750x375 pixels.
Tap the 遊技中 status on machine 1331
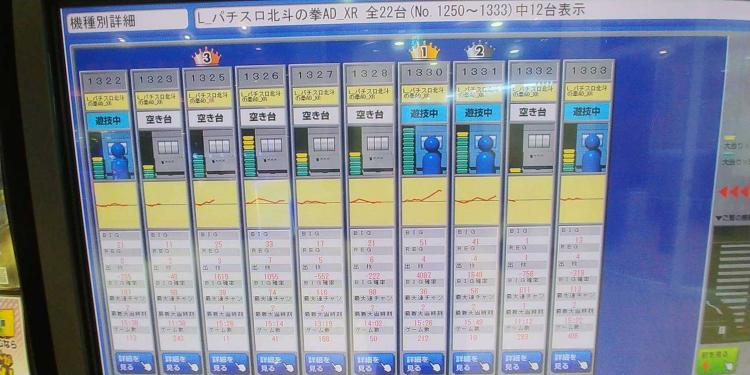click(479, 113)
